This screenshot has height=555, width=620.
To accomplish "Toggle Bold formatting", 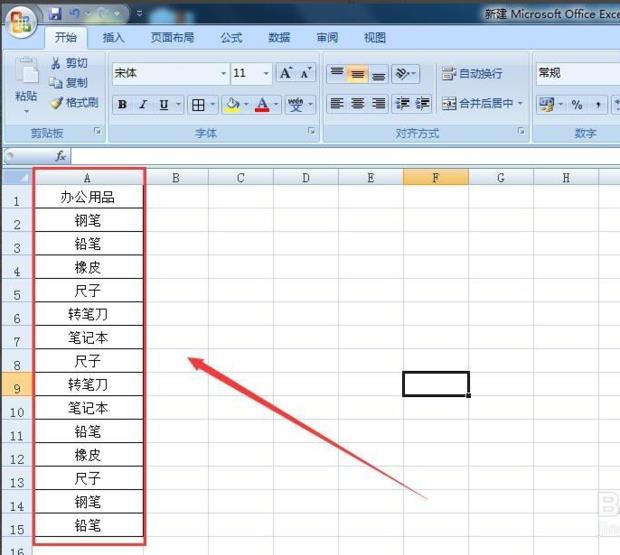I will click(122, 105).
